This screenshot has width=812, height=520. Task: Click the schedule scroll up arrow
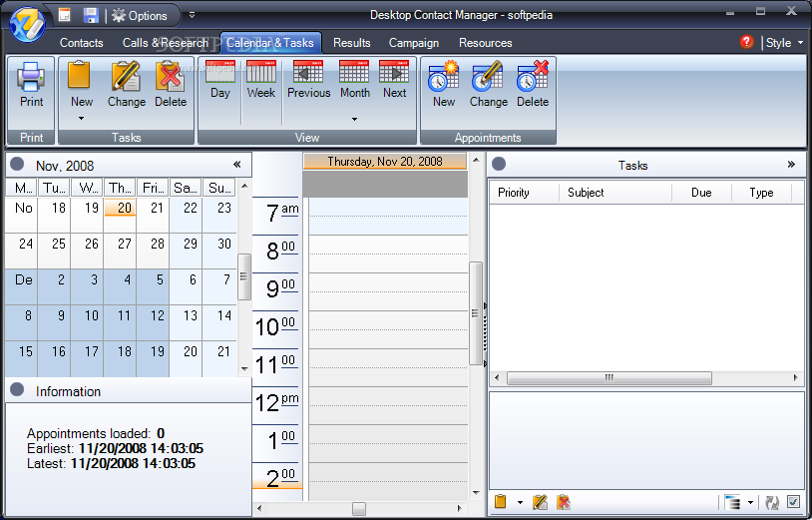476,160
